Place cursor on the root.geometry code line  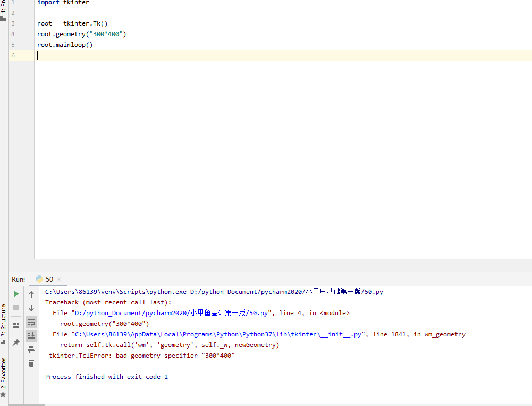pyautogui.click(x=81, y=34)
